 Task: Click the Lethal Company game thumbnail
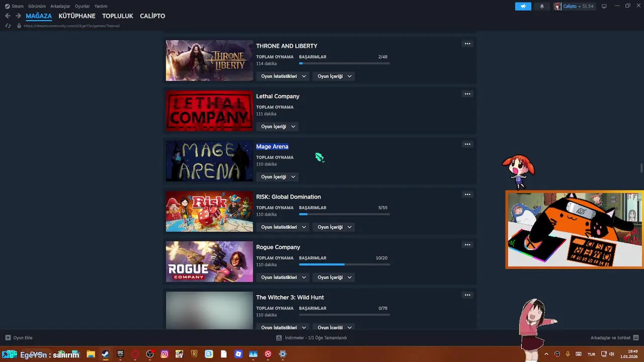click(209, 111)
